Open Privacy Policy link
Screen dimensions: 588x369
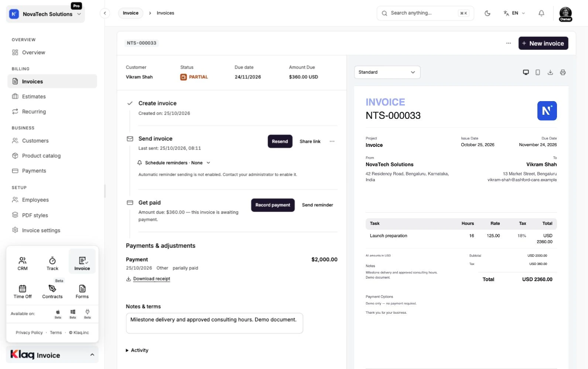click(x=29, y=332)
